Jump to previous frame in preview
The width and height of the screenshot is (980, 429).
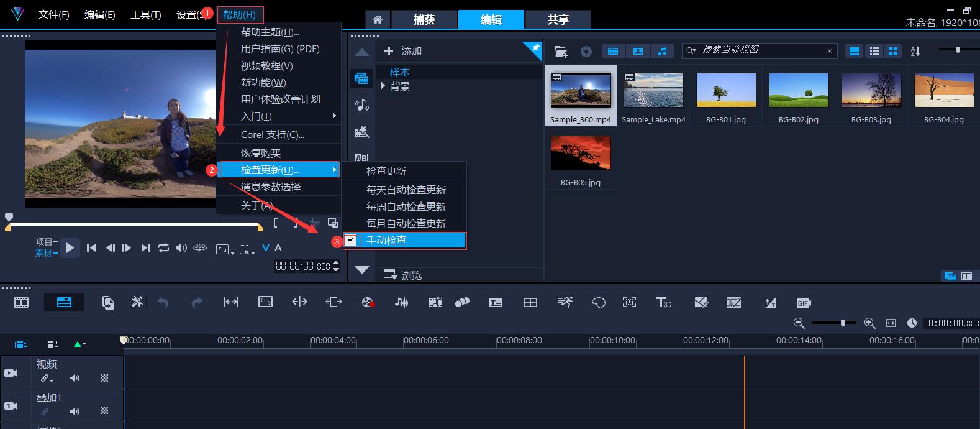pyautogui.click(x=111, y=247)
